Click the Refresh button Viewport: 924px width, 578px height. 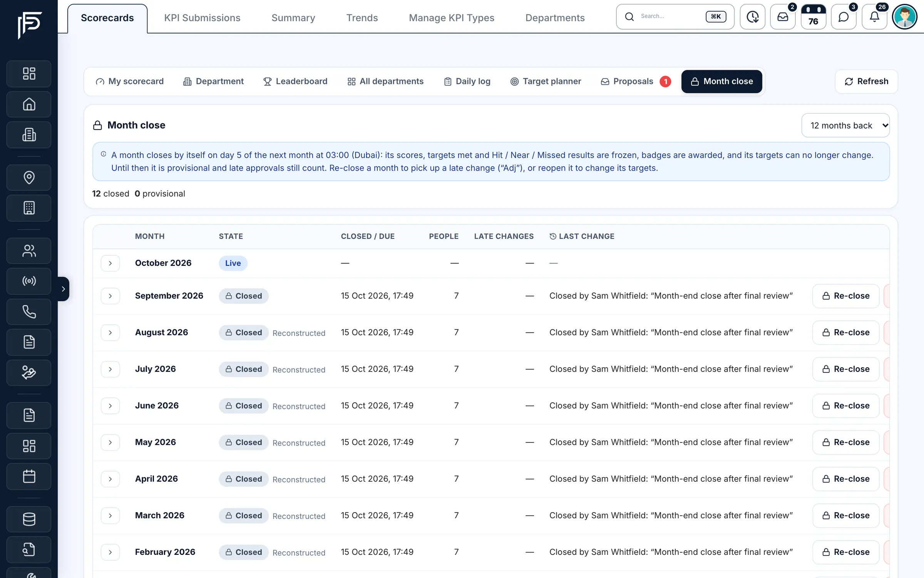866,81
